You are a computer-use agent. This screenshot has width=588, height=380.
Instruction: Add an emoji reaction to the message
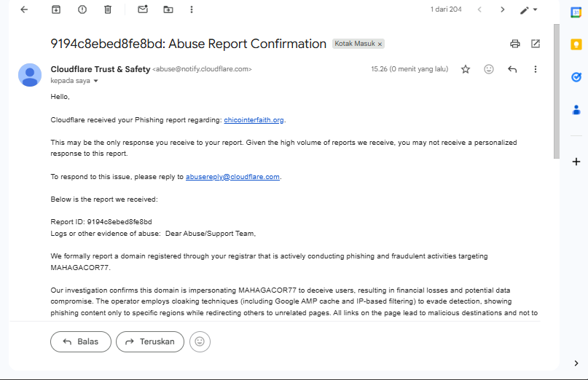click(489, 69)
